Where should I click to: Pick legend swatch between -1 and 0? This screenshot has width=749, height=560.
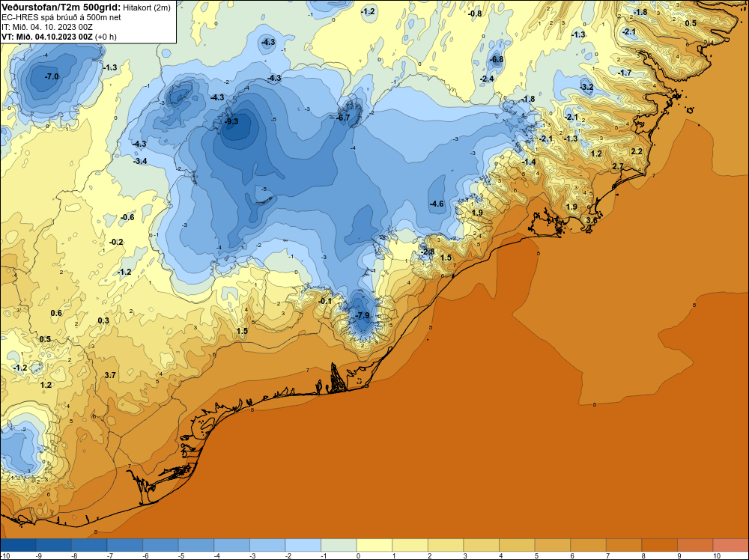coord(339,545)
